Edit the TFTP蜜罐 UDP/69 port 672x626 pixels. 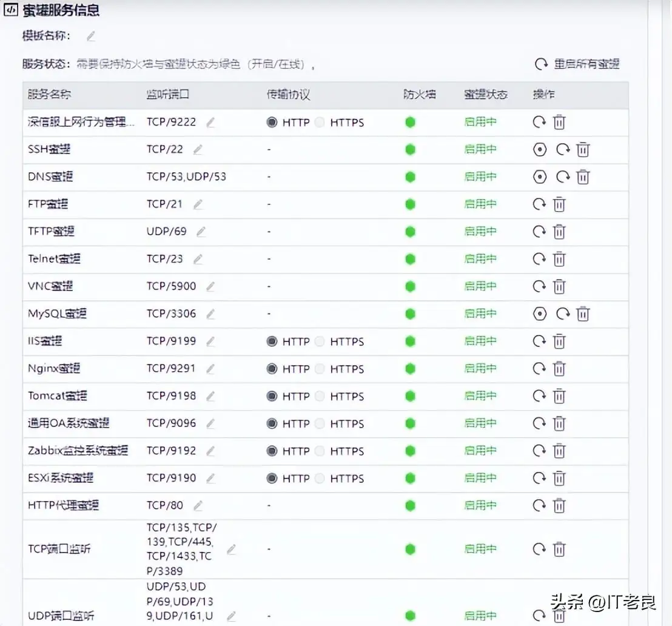tap(201, 231)
